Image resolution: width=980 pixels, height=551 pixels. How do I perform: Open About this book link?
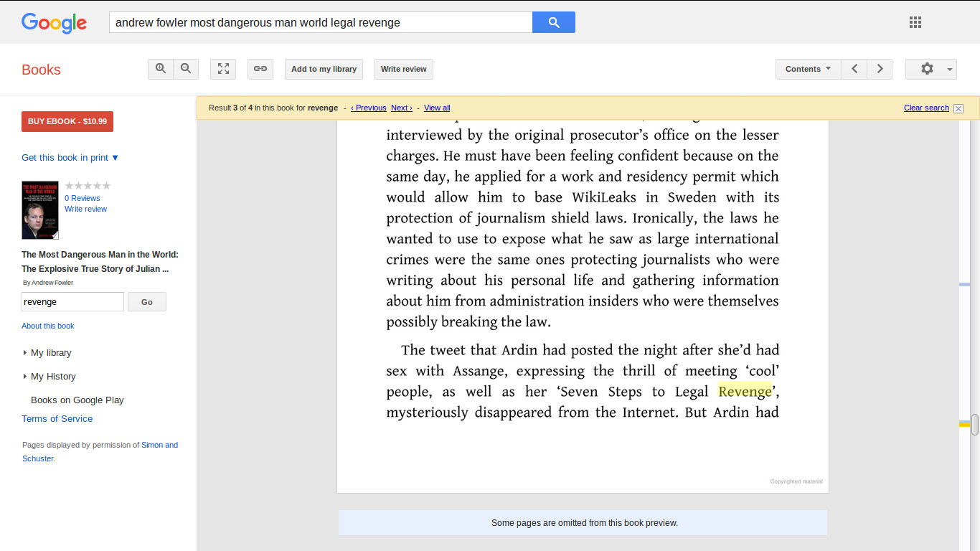point(48,326)
